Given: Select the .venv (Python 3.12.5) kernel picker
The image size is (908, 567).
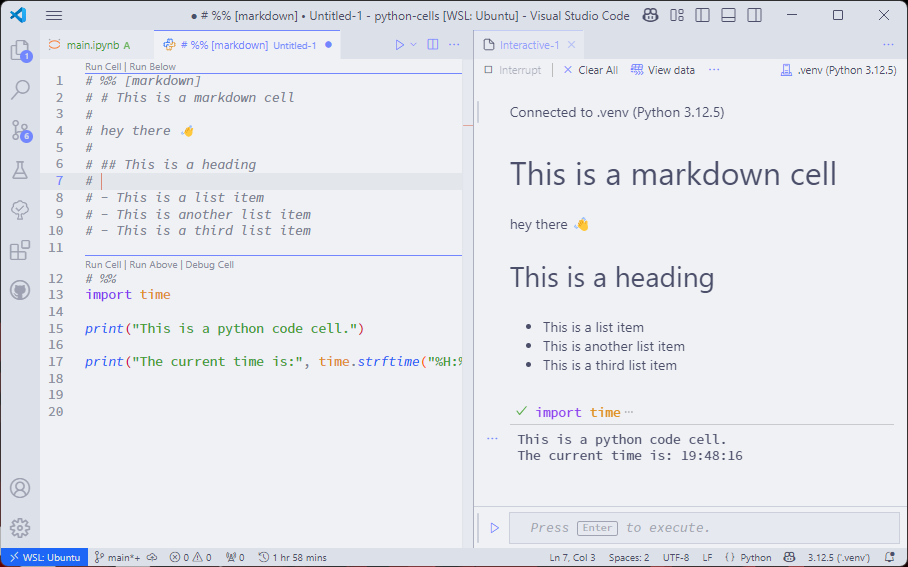Looking at the screenshot, I should click(839, 70).
